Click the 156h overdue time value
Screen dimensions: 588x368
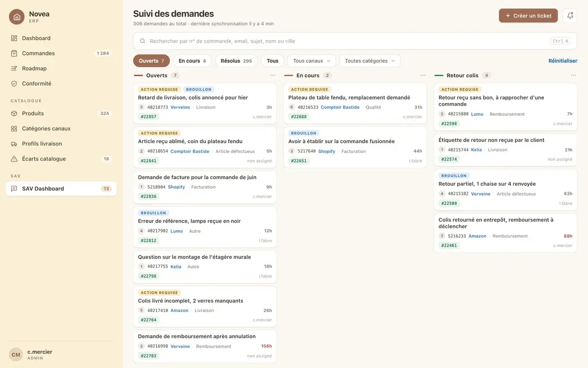point(266,346)
